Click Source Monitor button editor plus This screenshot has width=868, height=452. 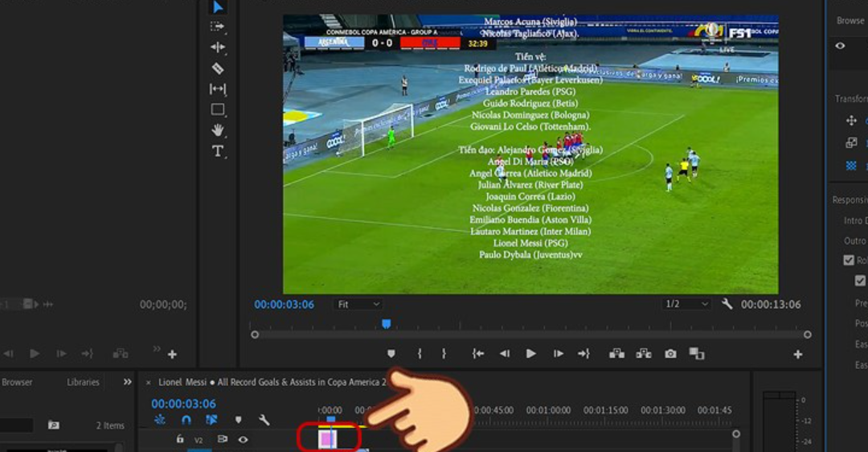point(172,354)
